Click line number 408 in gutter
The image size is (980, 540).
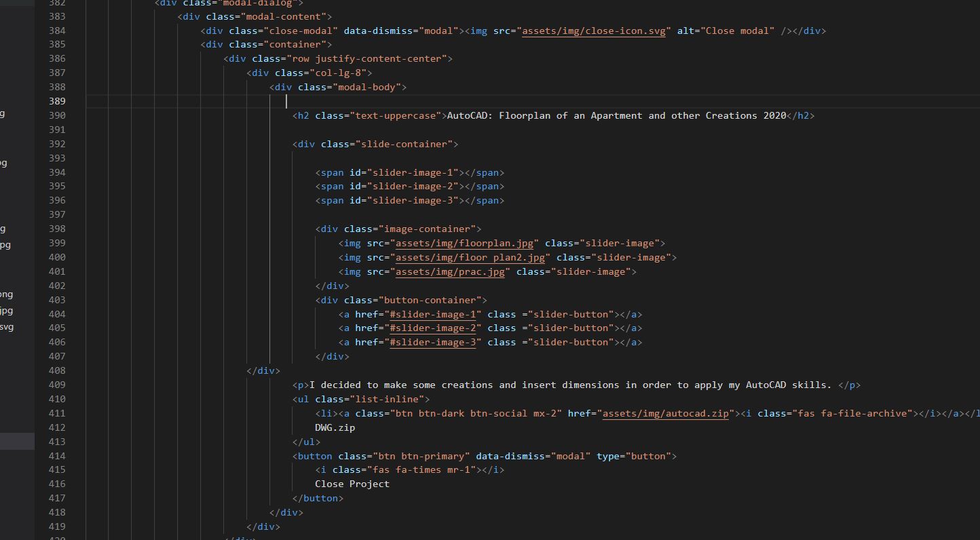pos(57,370)
